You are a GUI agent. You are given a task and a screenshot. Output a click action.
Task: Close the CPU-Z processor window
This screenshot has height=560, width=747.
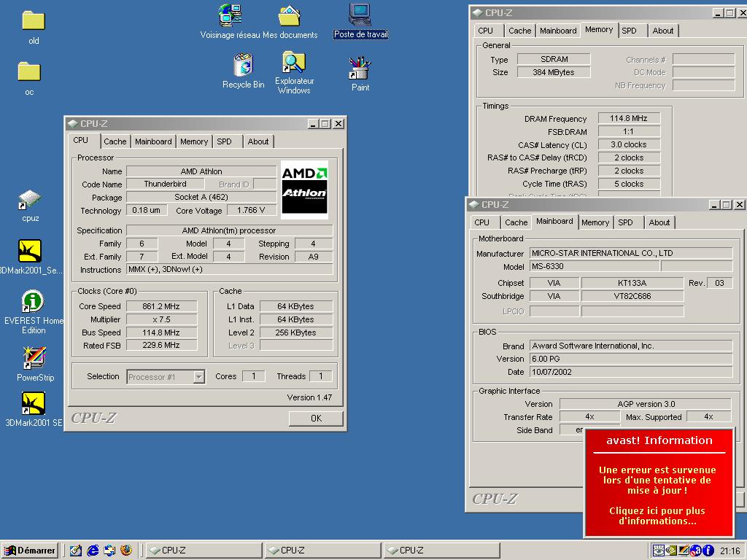[338, 124]
